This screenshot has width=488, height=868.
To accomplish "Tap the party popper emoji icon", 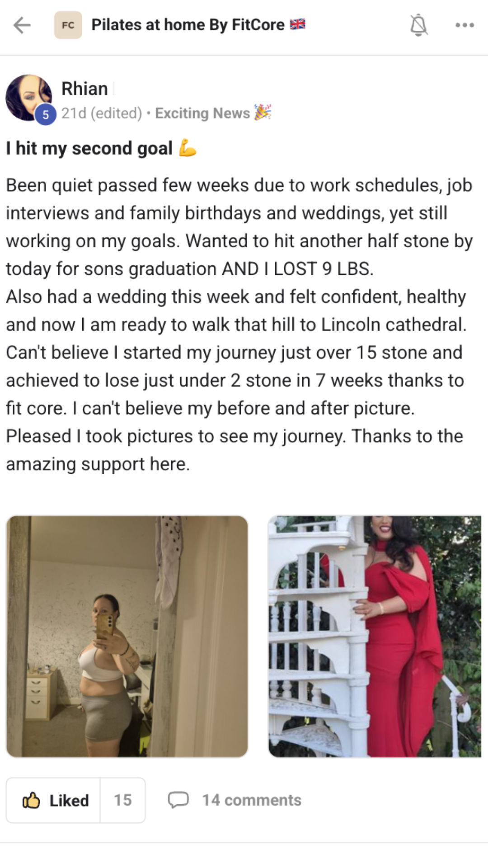I will [x=263, y=112].
